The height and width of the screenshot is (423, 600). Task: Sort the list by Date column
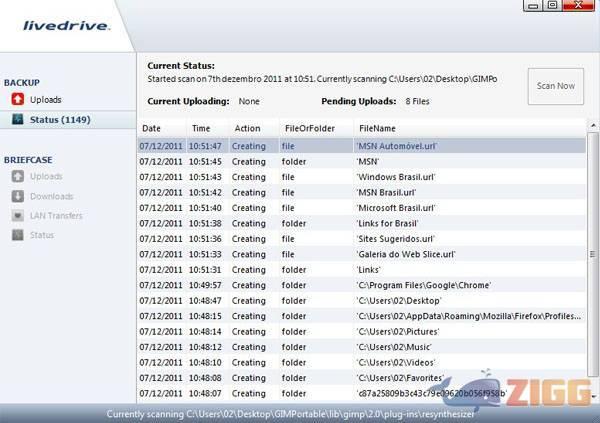coord(152,128)
